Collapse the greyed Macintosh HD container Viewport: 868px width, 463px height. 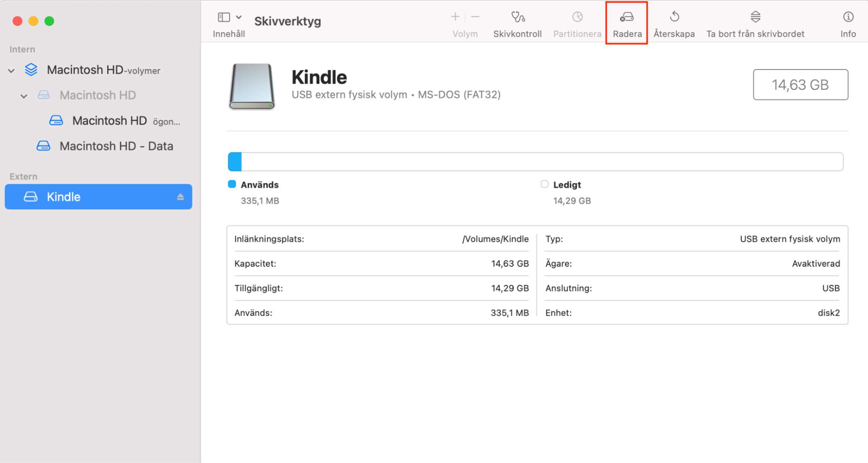point(24,96)
